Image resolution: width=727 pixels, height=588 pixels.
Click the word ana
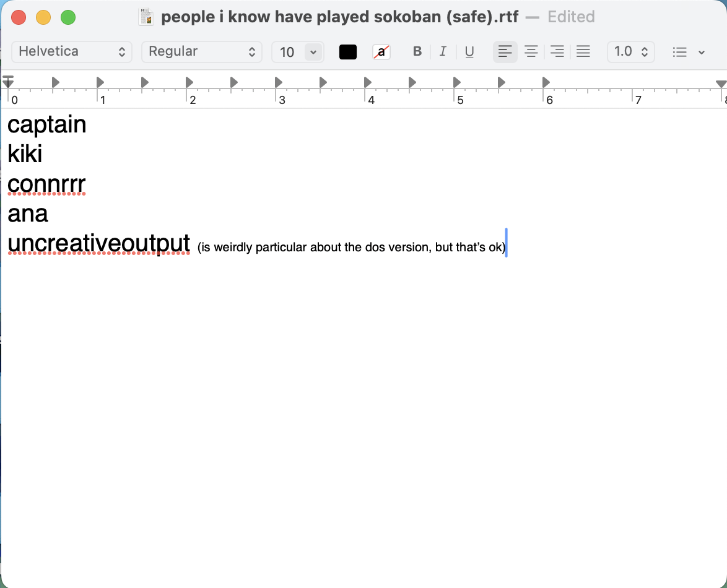(28, 214)
